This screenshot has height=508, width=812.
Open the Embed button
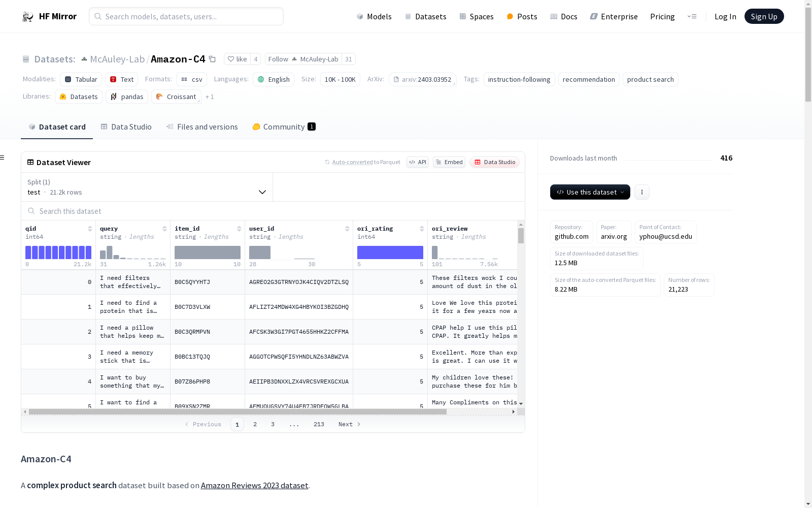[449, 162]
